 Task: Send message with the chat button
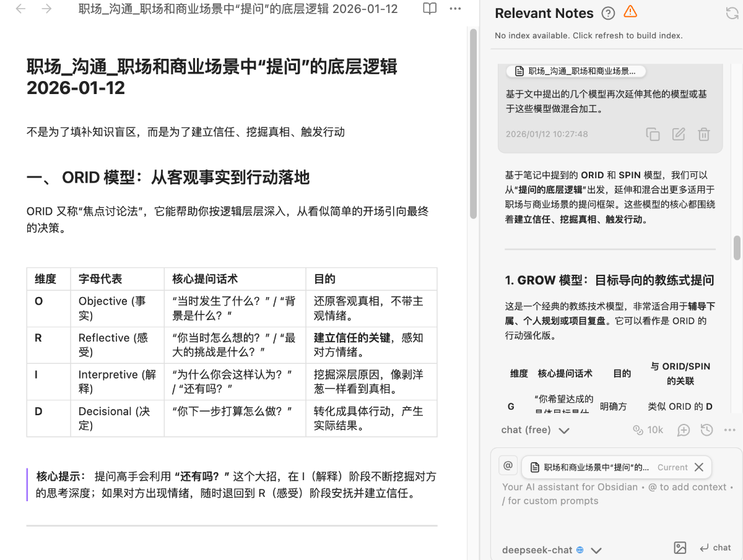click(x=715, y=548)
